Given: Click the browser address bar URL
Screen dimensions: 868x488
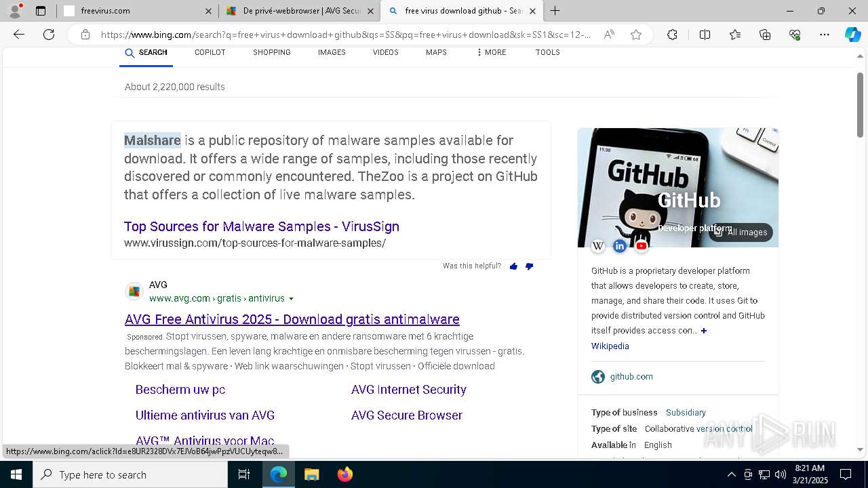Looking at the screenshot, I should click(x=346, y=35).
